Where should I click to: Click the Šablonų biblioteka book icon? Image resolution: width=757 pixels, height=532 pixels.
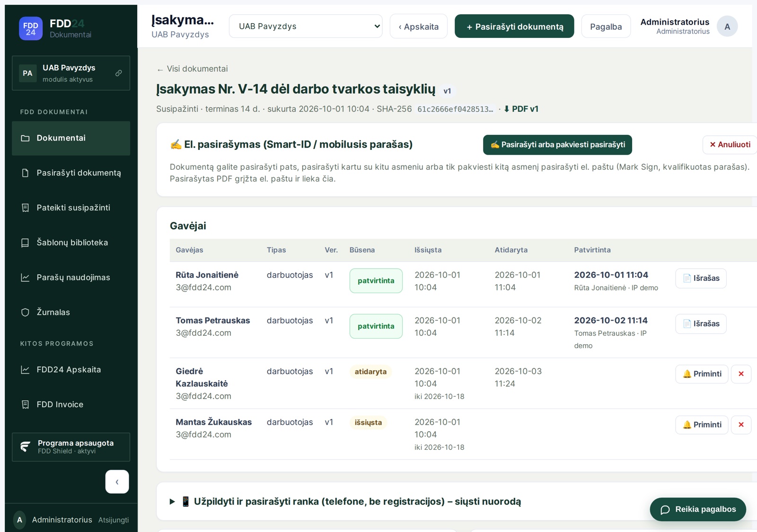[25, 243]
